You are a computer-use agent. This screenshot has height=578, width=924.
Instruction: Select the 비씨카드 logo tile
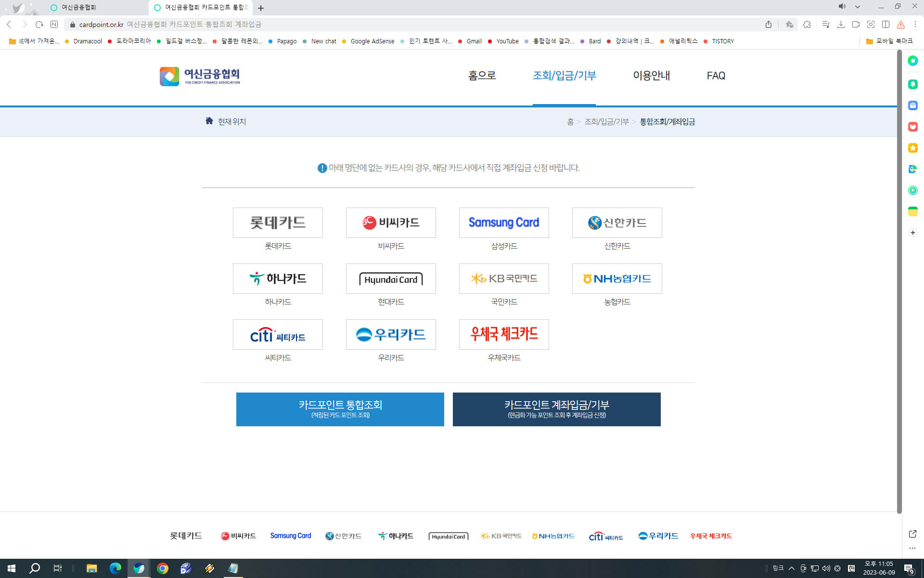[x=391, y=223]
